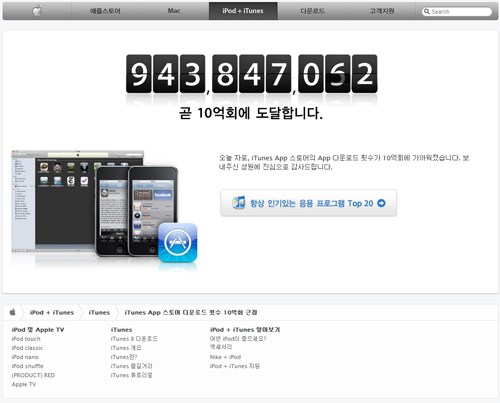Image resolution: width=500 pixels, height=403 pixels.
Task: Open the iPod classic footer link
Action: 27,348
